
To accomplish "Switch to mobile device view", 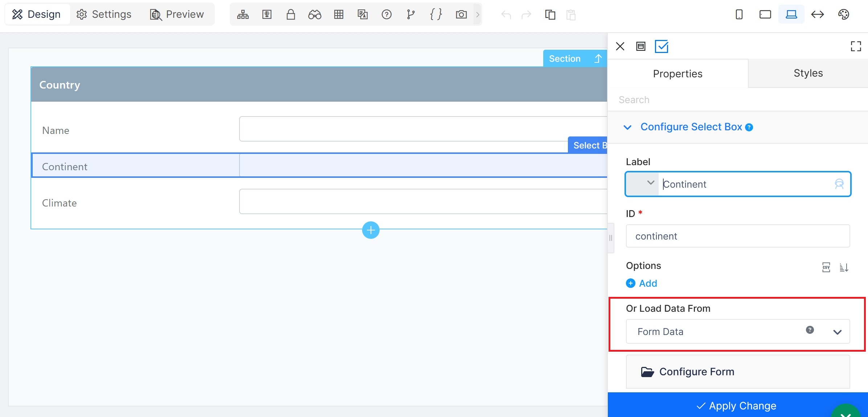I will 739,15.
